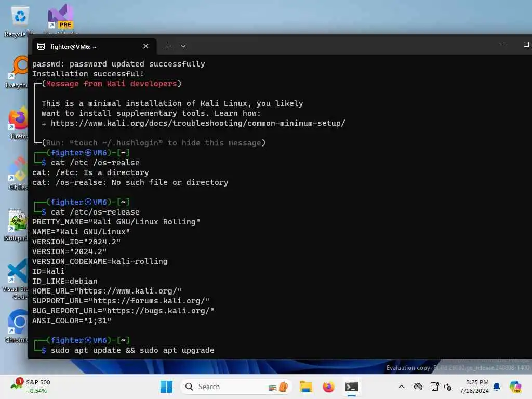Open Copilot Preview icon in taskbar

[515, 387]
